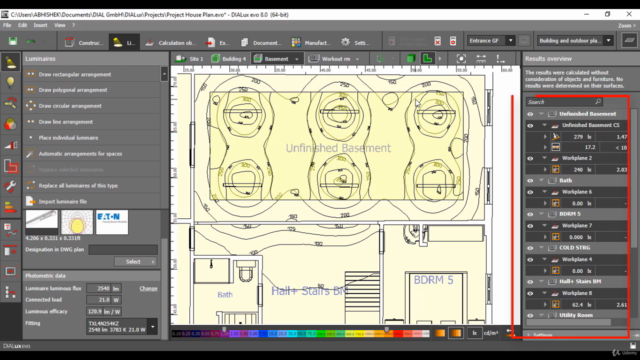Open the wrench maintenance tool in sidebar

[x=10, y=187]
